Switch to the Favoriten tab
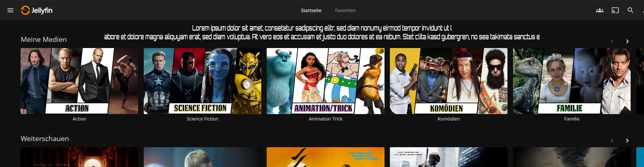The width and height of the screenshot is (644, 167). [x=345, y=11]
